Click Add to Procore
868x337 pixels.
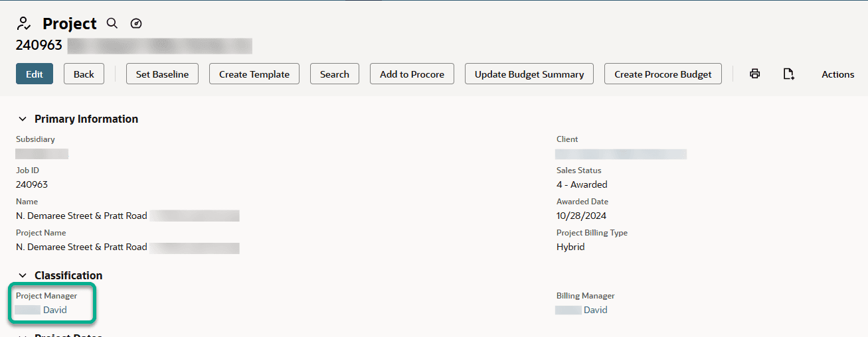[x=412, y=74]
